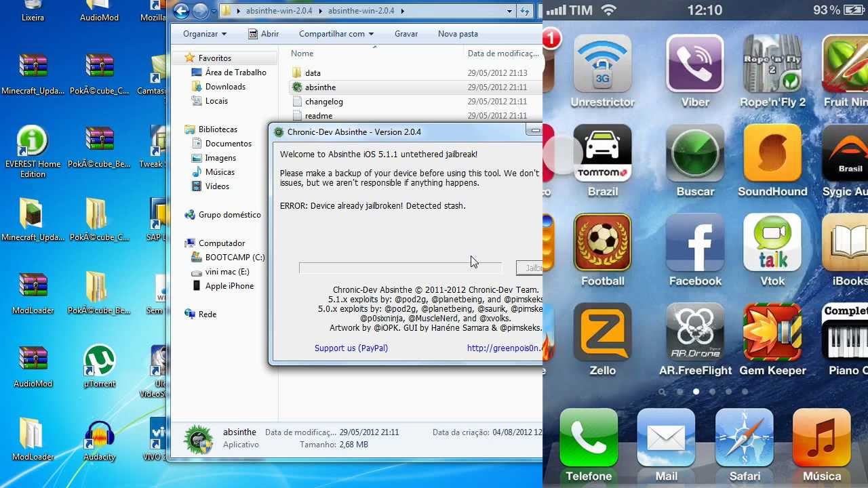Screen dimensions: 868x488
Task: Open the Buscar (Find iPhone) app
Action: point(694,154)
